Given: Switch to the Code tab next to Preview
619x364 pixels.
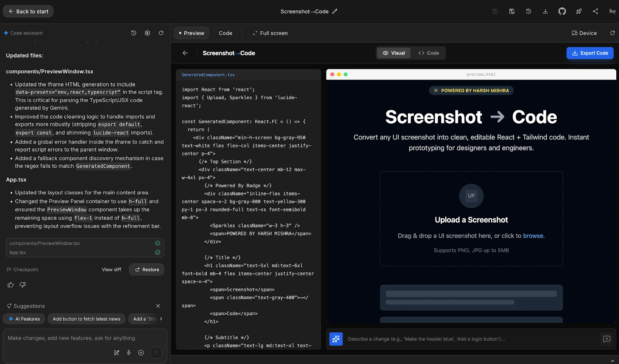Looking at the screenshot, I should pyautogui.click(x=225, y=33).
